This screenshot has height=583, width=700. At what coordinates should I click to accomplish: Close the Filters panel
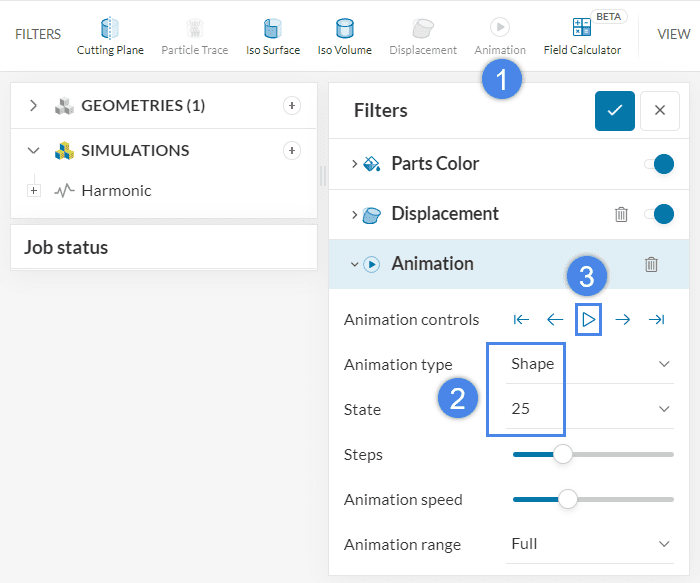tap(659, 110)
